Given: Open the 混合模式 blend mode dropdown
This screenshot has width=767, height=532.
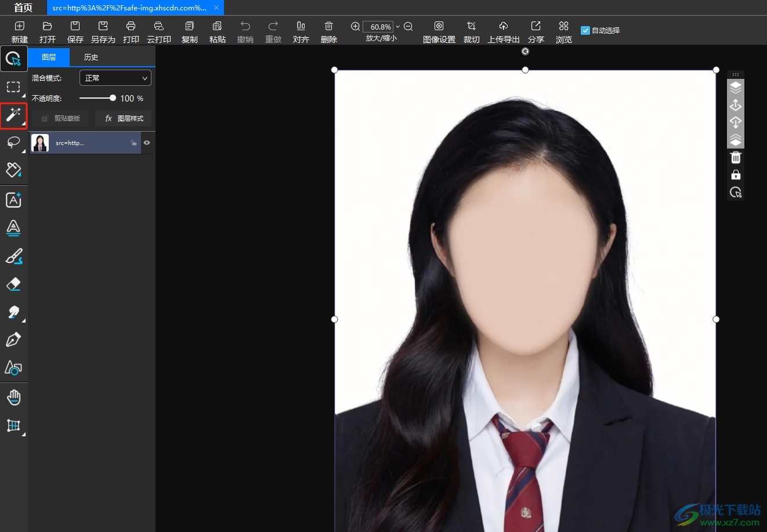Looking at the screenshot, I should pyautogui.click(x=115, y=78).
